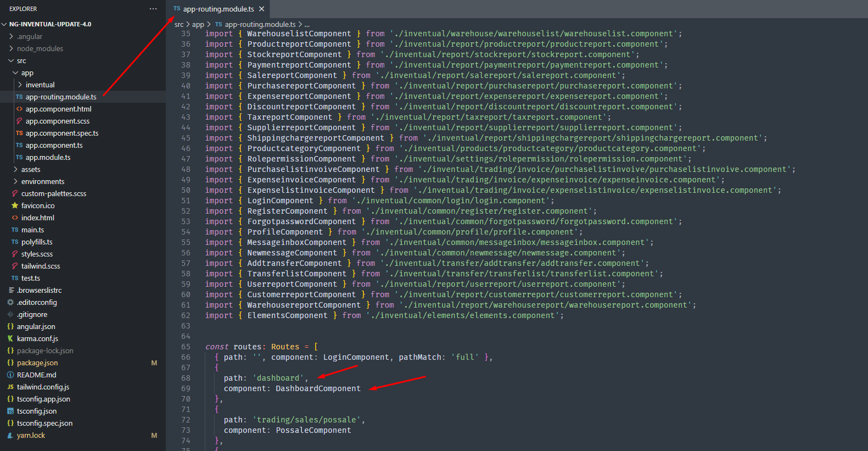Screen dimensions: 868x451
Task: Open .gitignore file
Action: [32, 314]
